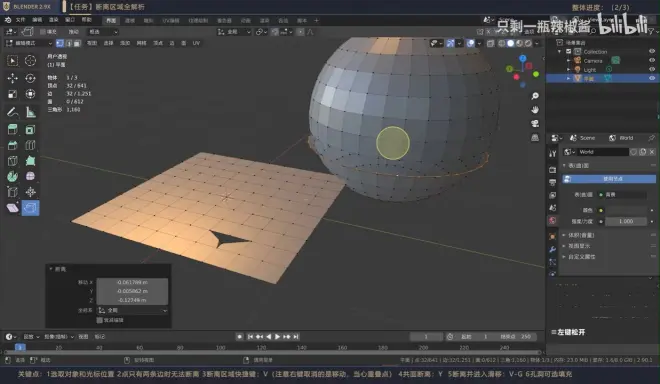Toggle proportional editing
660x384 pixels.
click(300, 32)
